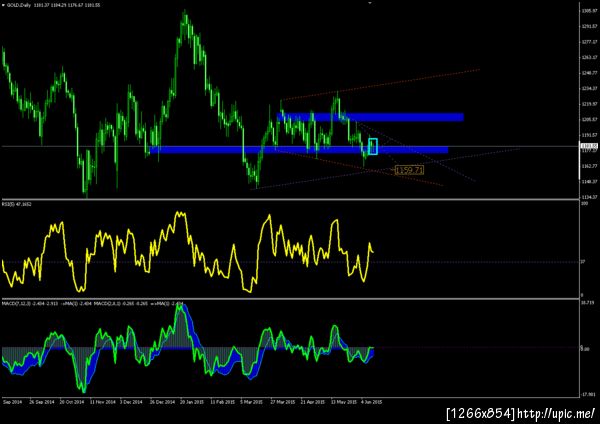Click the '26 Sep 2014' date label
The height and width of the screenshot is (424, 600).
click(x=41, y=402)
